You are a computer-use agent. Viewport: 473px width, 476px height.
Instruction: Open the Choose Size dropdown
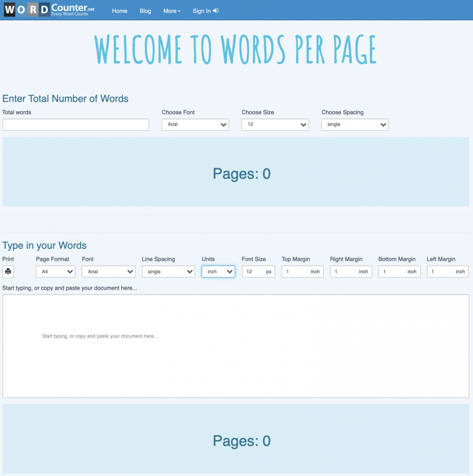(275, 125)
